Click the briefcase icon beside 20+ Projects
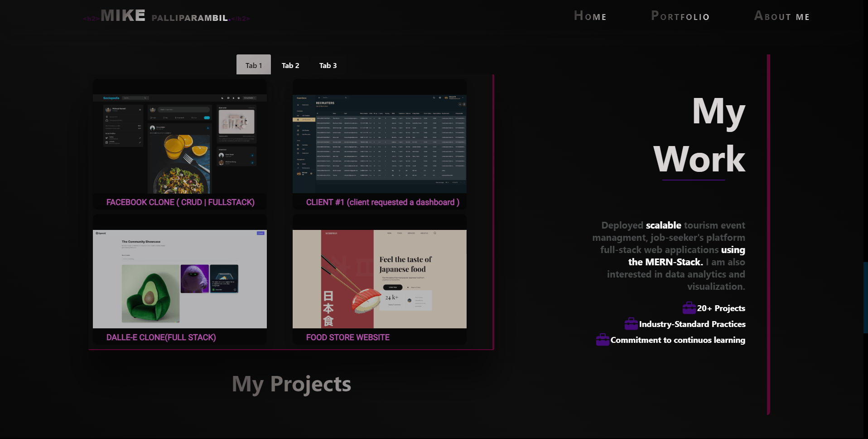This screenshot has width=868, height=439. tap(689, 307)
